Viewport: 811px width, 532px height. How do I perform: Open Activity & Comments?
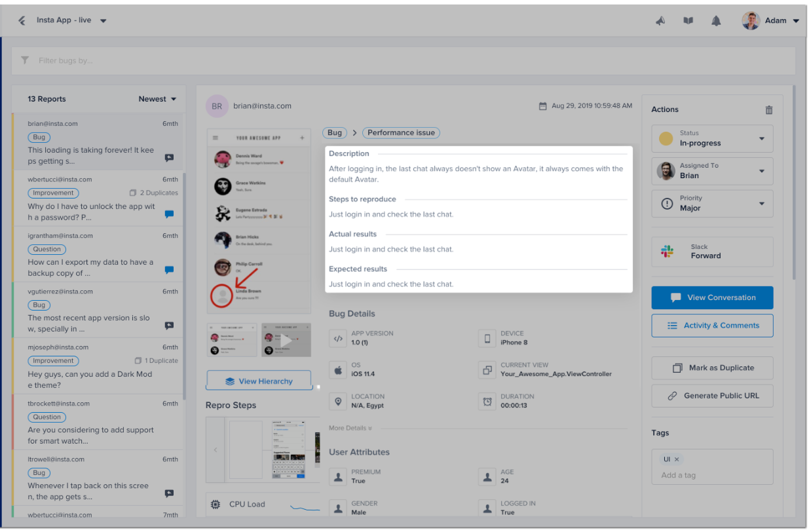(712, 326)
